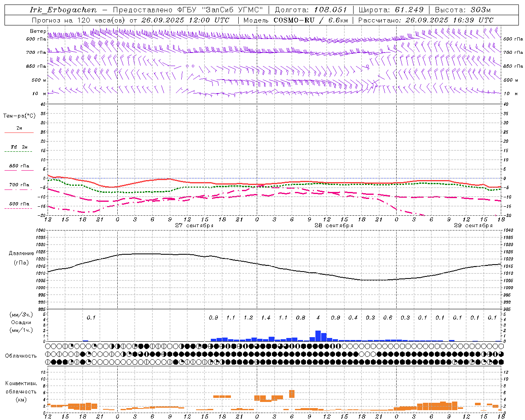Click the 'Конвективн.' label
525x420 pixels.
coord(21,383)
